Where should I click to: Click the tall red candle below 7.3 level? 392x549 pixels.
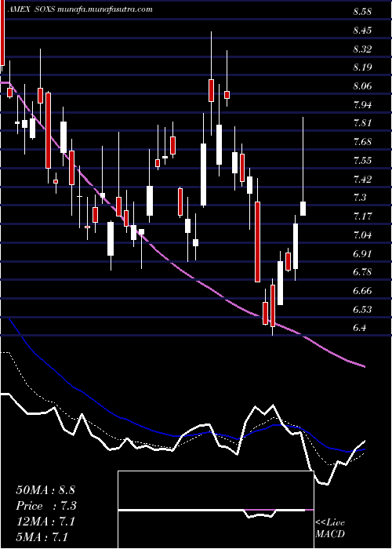258,242
